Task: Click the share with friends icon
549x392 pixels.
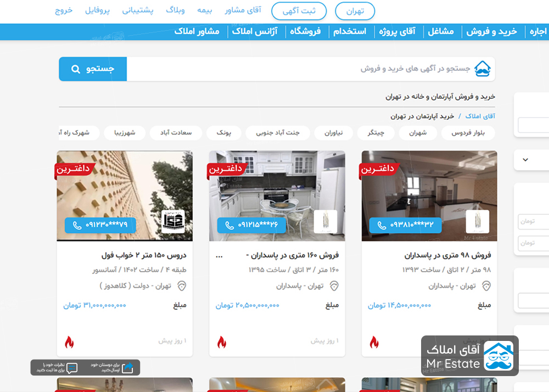Action: [127, 367]
